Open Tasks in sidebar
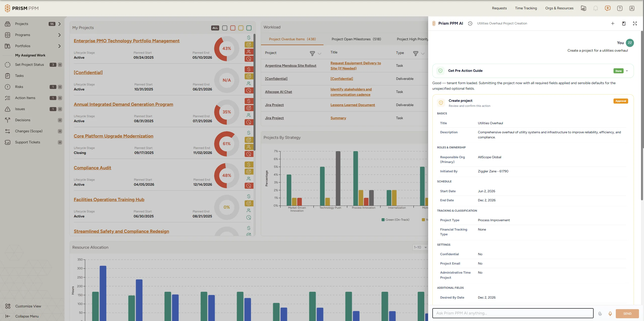 point(19,76)
